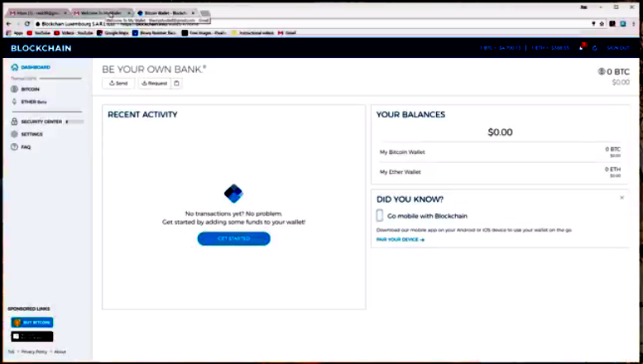Select the My Ether Wallet balance row

pyautogui.click(x=500, y=172)
